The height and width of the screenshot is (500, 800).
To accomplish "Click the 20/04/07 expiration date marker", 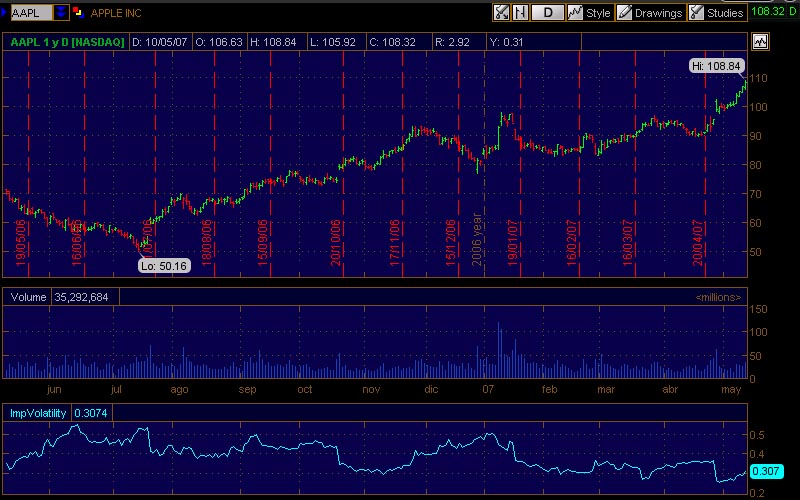I will pyautogui.click(x=697, y=242).
